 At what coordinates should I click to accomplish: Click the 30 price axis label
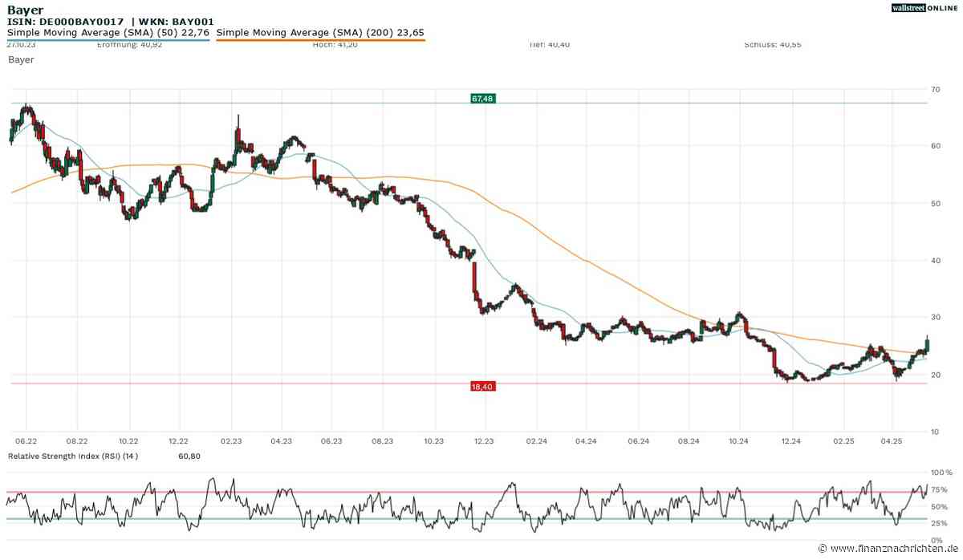(936, 318)
